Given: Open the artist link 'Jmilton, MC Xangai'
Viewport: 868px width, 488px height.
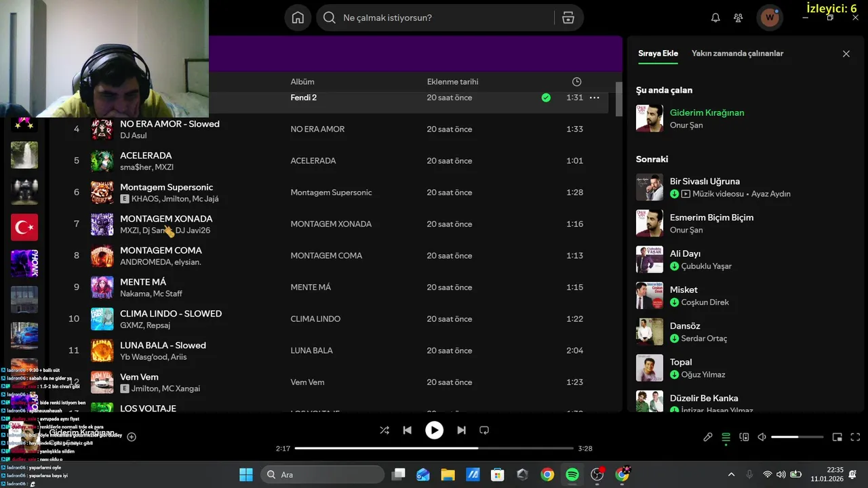Looking at the screenshot, I should point(165,389).
